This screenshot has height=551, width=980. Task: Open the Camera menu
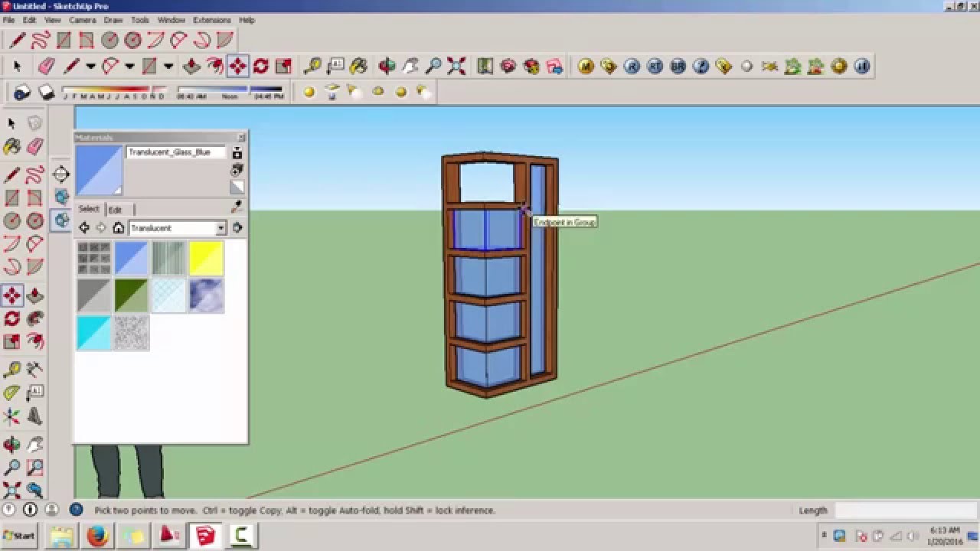click(82, 20)
